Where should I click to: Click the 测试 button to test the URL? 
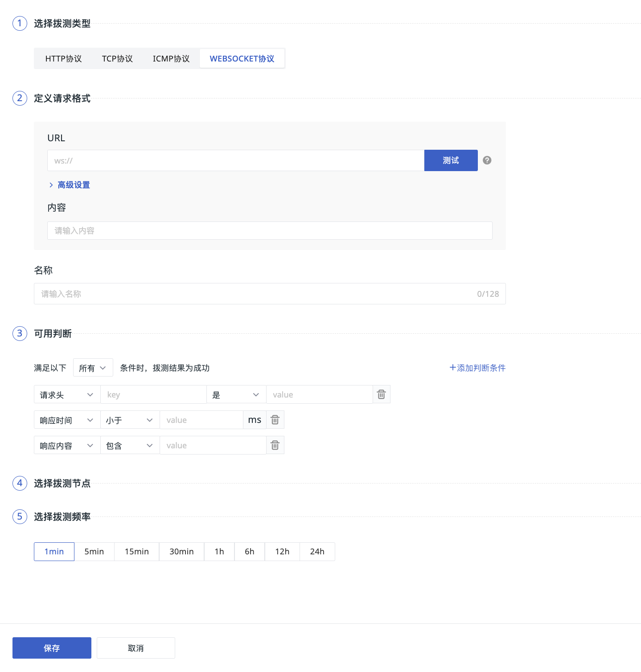click(451, 160)
